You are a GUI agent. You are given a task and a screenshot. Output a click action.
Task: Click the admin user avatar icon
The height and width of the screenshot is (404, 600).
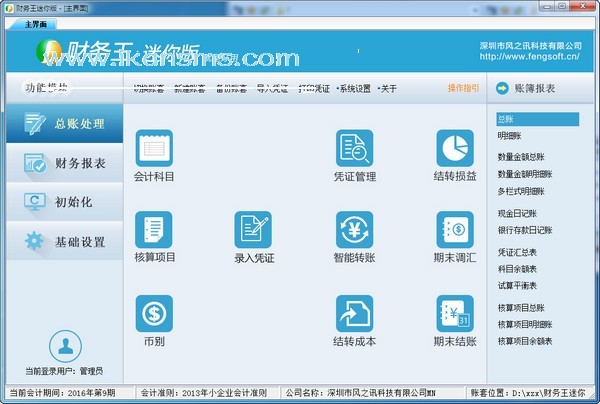65,346
